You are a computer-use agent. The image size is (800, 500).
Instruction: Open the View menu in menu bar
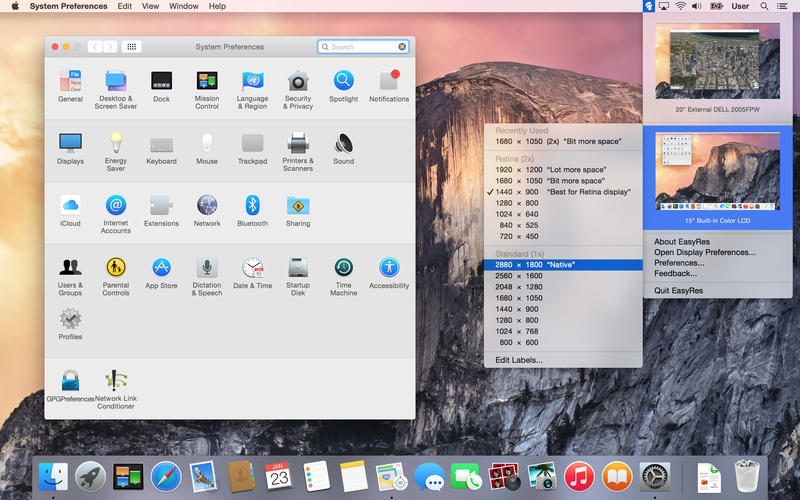point(150,6)
